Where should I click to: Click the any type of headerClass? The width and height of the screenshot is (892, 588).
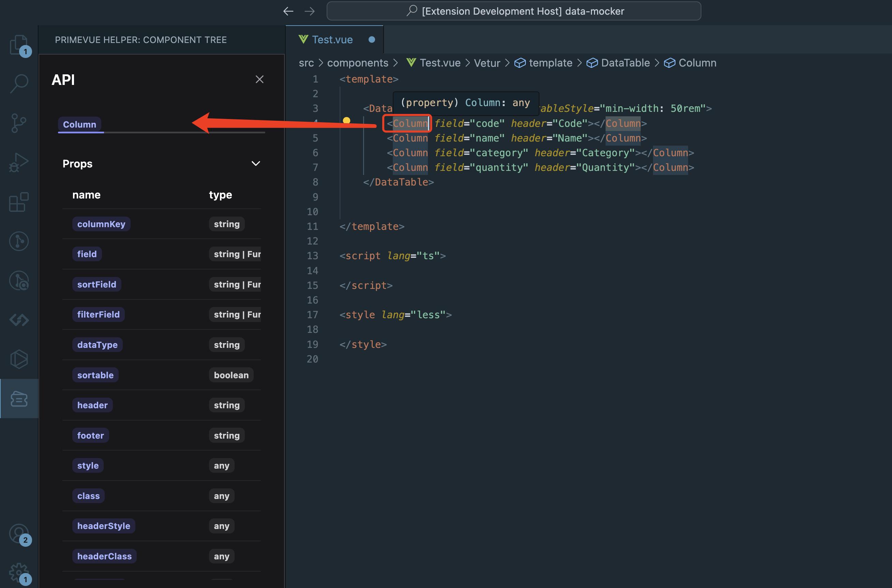point(222,556)
